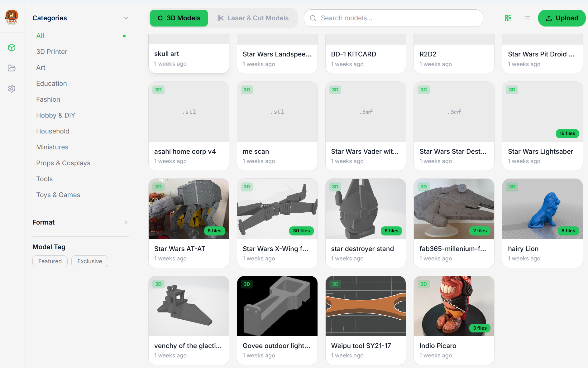Click the 3D badge on me scan card
The image size is (588, 368).
coord(247,90)
